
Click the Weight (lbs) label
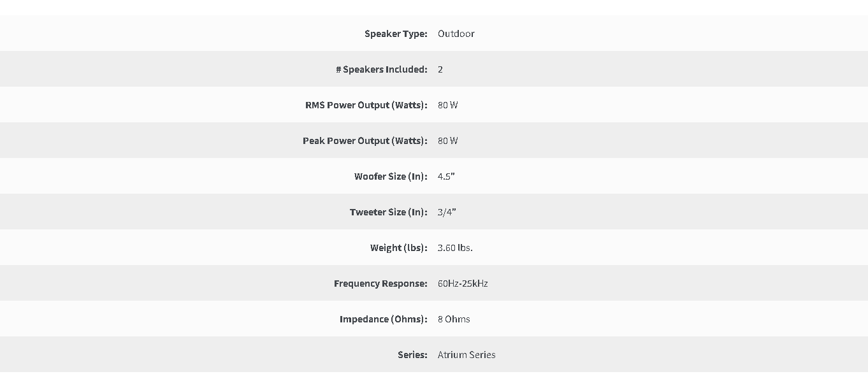[x=399, y=248]
